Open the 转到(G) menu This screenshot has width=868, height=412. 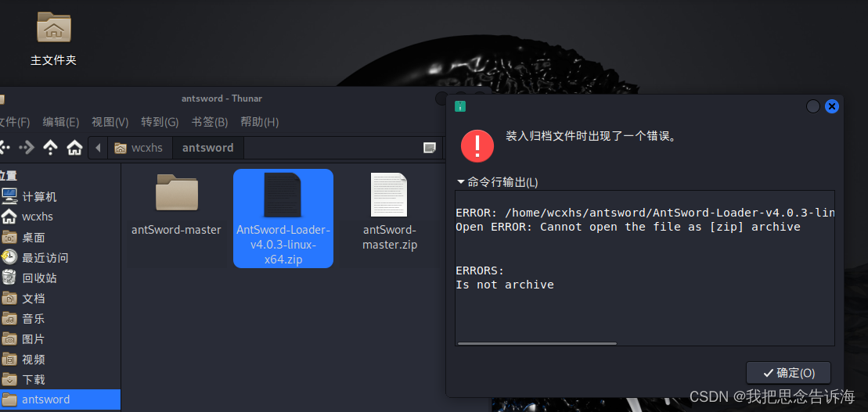pos(160,122)
